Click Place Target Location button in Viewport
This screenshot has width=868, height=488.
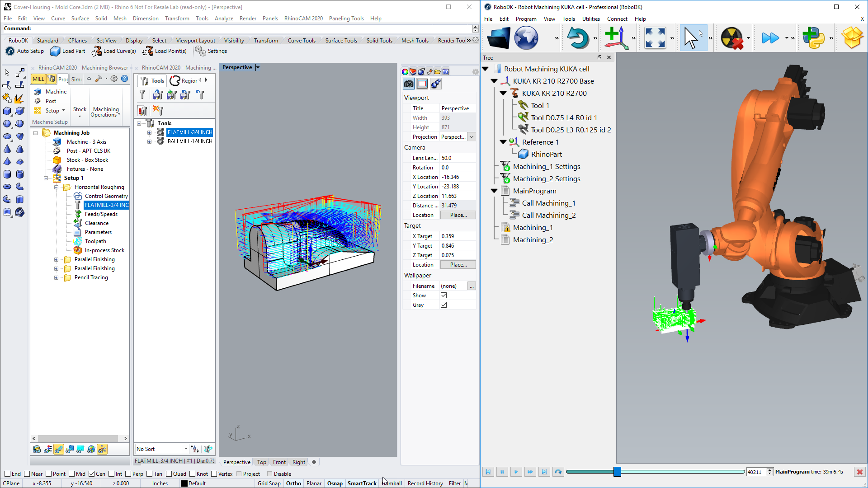[x=458, y=264]
